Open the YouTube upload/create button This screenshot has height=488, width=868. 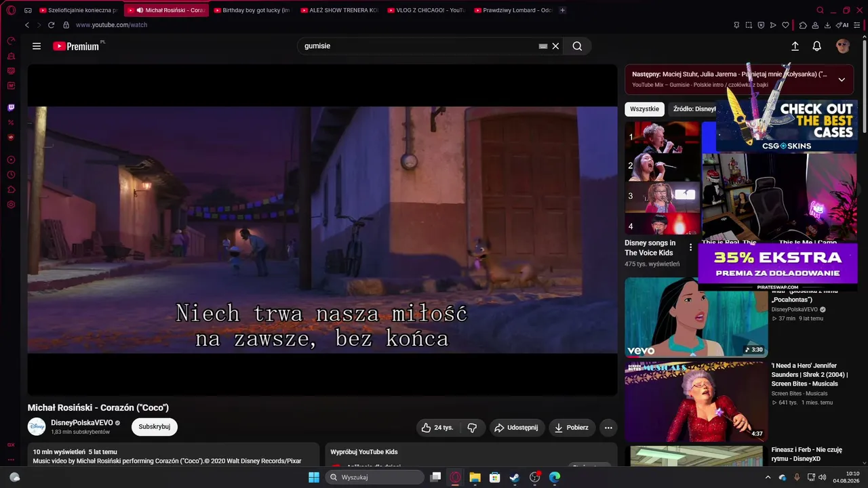(x=795, y=46)
